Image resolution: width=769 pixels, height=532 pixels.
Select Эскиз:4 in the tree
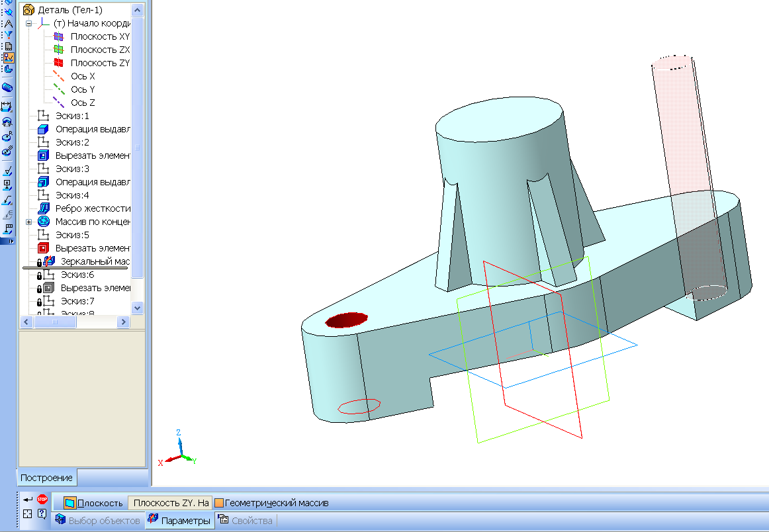coord(72,195)
